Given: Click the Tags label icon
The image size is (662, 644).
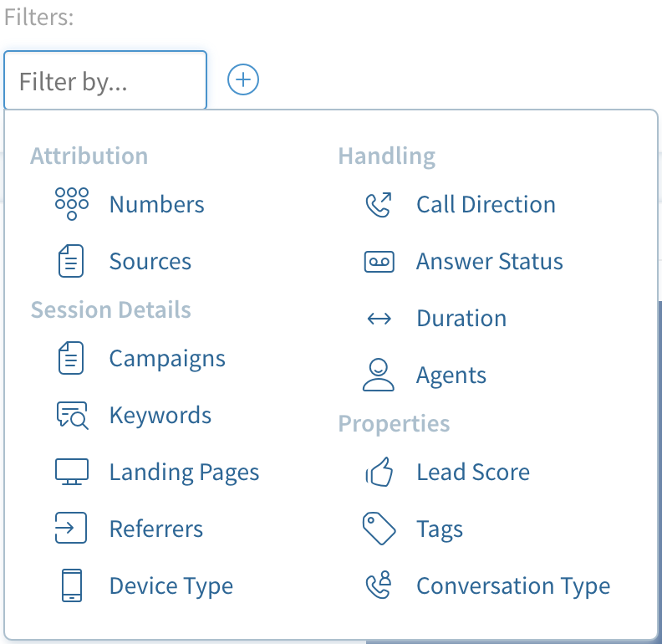Looking at the screenshot, I should tap(379, 529).
